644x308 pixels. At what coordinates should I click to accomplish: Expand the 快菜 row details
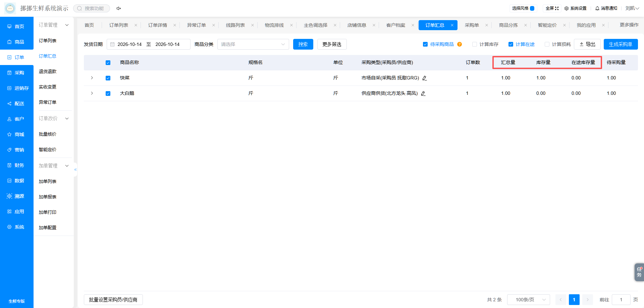[x=92, y=78]
